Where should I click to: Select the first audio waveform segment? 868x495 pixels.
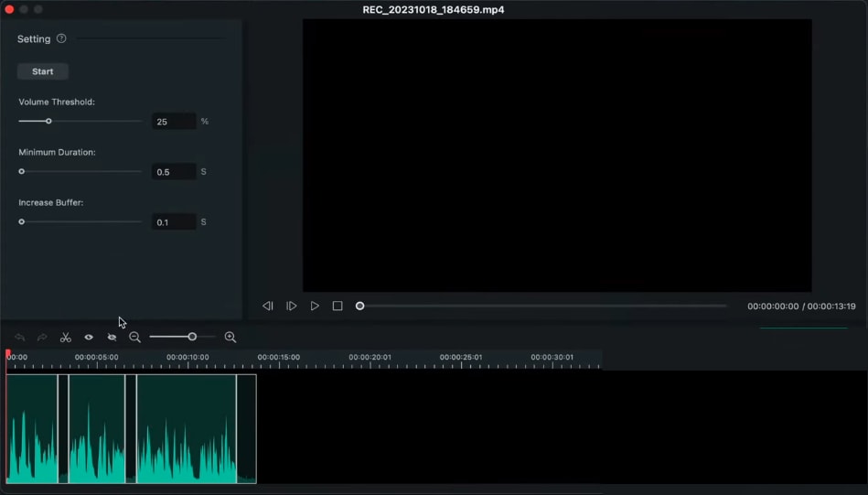point(32,428)
